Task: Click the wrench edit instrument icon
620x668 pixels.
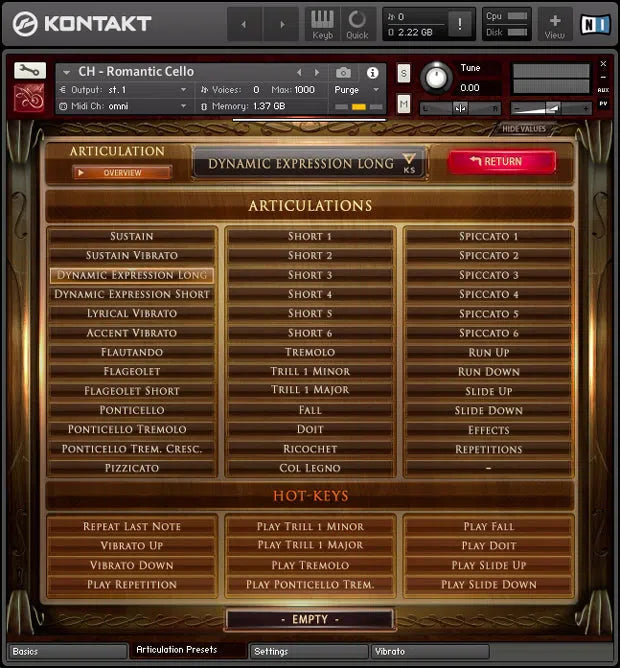Action: click(x=30, y=70)
